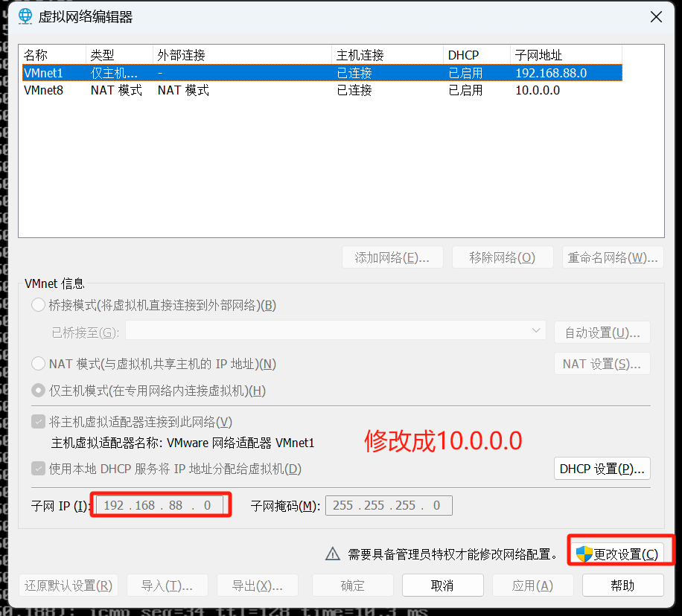Open the 已桥接至 dropdown
The image size is (682, 616).
point(335,331)
